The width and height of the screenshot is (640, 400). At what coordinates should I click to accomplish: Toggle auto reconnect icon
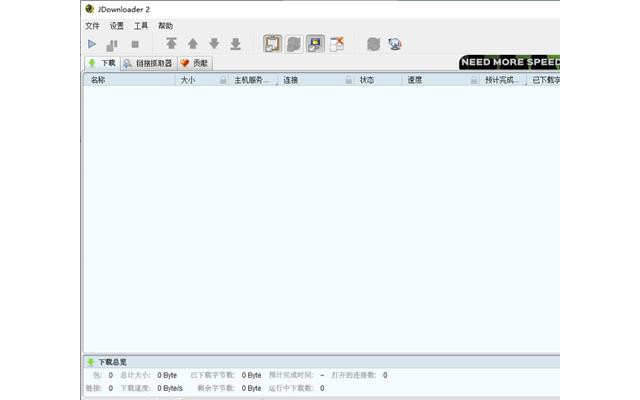pyautogui.click(x=293, y=44)
